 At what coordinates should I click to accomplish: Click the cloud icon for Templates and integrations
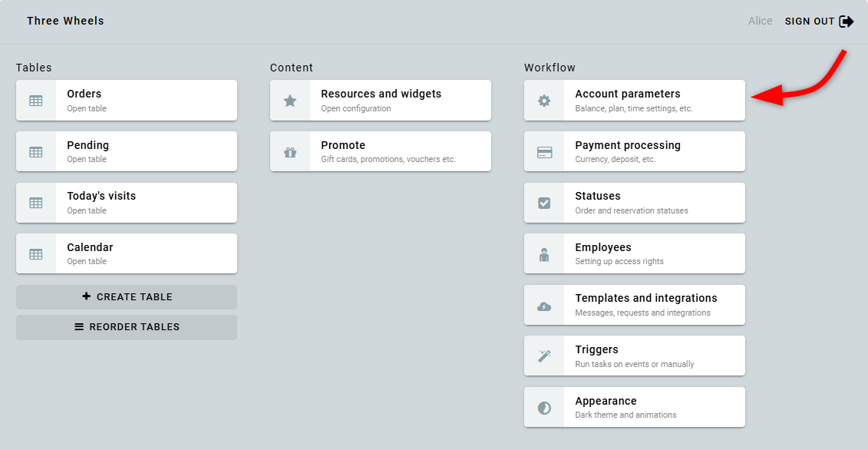[x=544, y=306]
